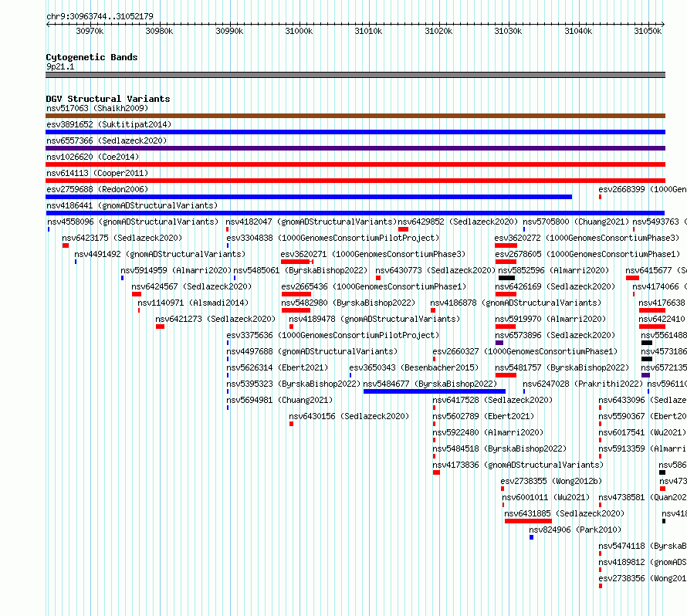Select nsv4173836 gnomAD variant label
Viewport: 687px width, 616px height.
(x=518, y=465)
